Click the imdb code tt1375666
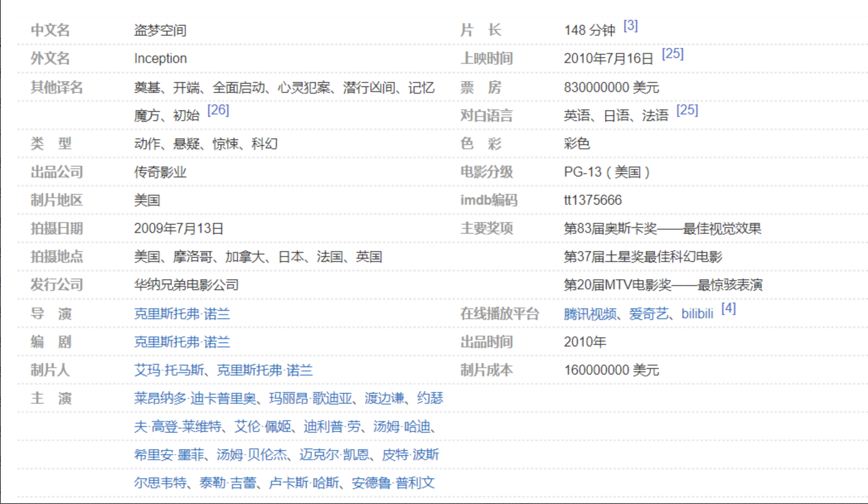 point(593,200)
